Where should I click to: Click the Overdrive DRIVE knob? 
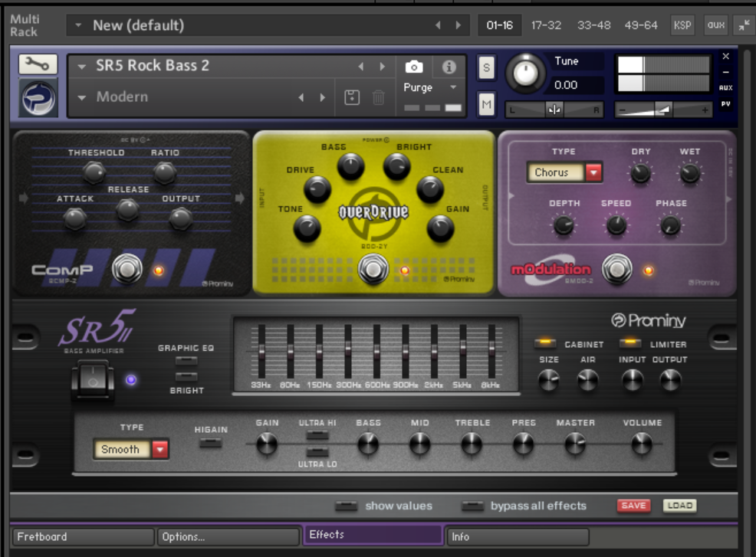[x=317, y=189]
